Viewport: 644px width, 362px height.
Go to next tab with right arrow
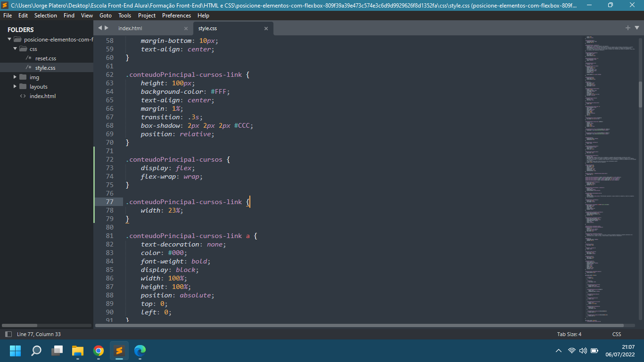pyautogui.click(x=107, y=28)
